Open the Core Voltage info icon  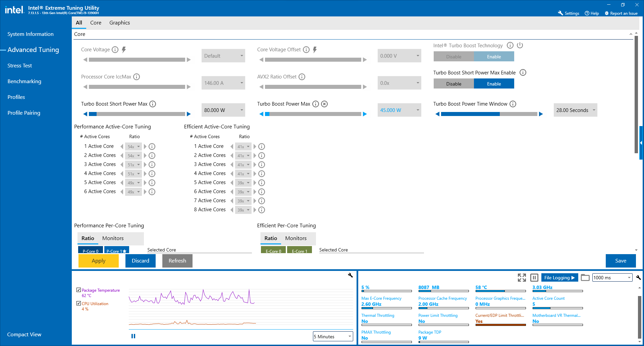tap(115, 50)
